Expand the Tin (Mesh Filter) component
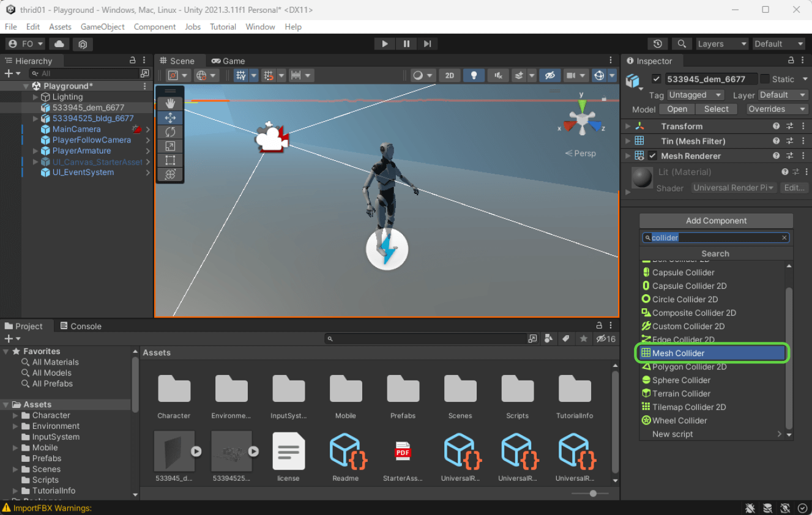This screenshot has height=515, width=812. tap(627, 141)
